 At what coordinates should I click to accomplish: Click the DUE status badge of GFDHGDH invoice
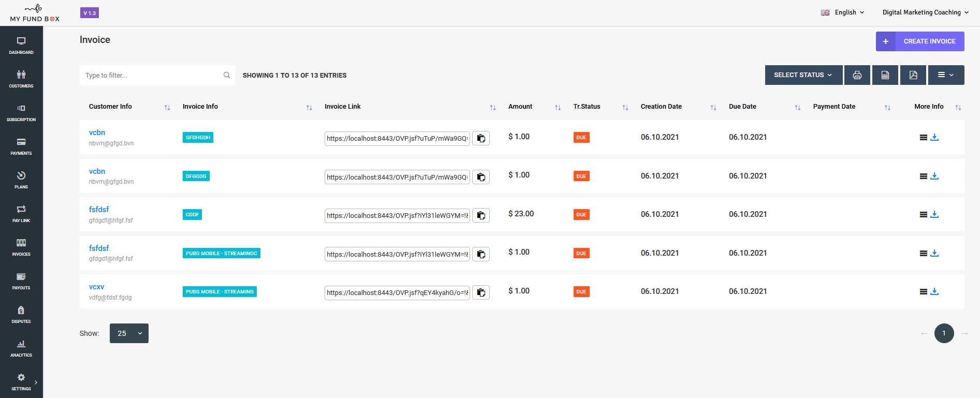coord(581,138)
